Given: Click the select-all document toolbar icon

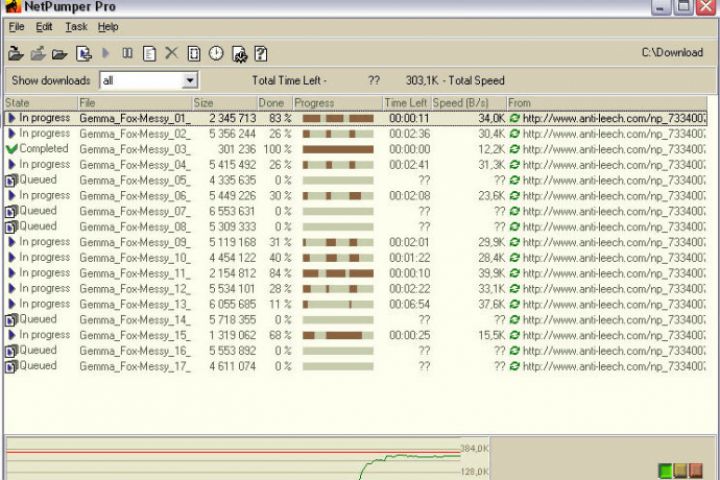Looking at the screenshot, I should (194, 54).
